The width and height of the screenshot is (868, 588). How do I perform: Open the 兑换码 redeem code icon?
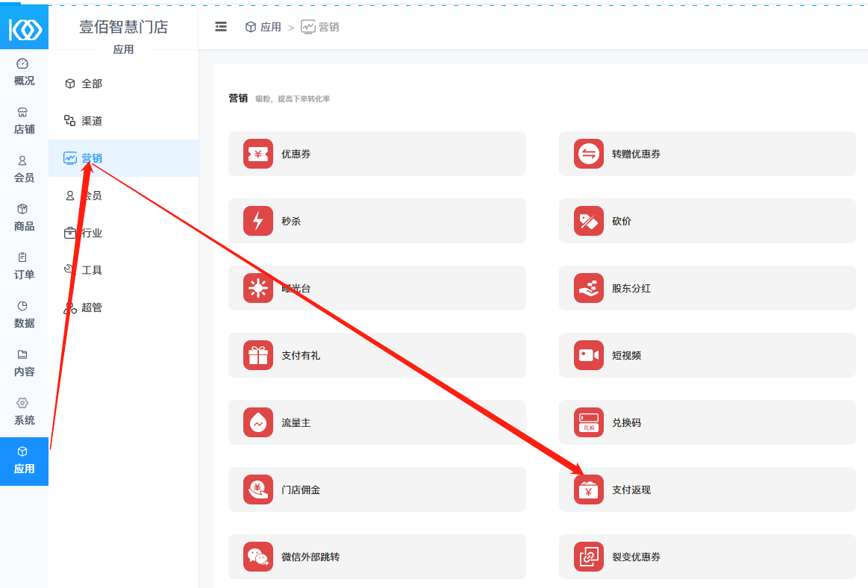(x=589, y=422)
